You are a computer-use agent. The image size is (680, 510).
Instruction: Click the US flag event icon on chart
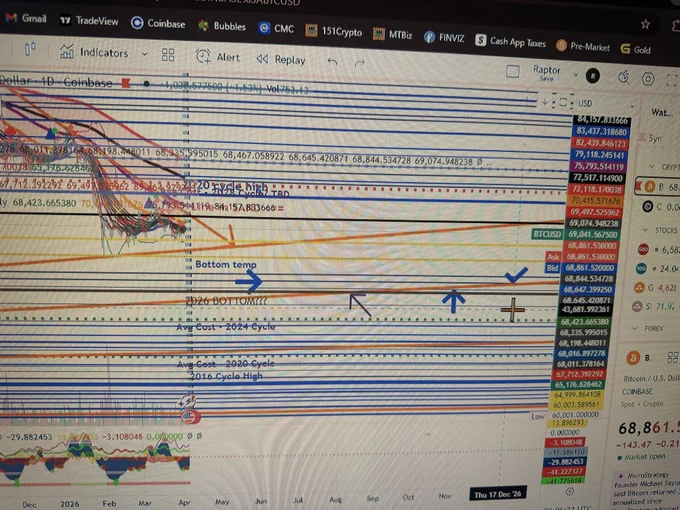tap(190, 417)
